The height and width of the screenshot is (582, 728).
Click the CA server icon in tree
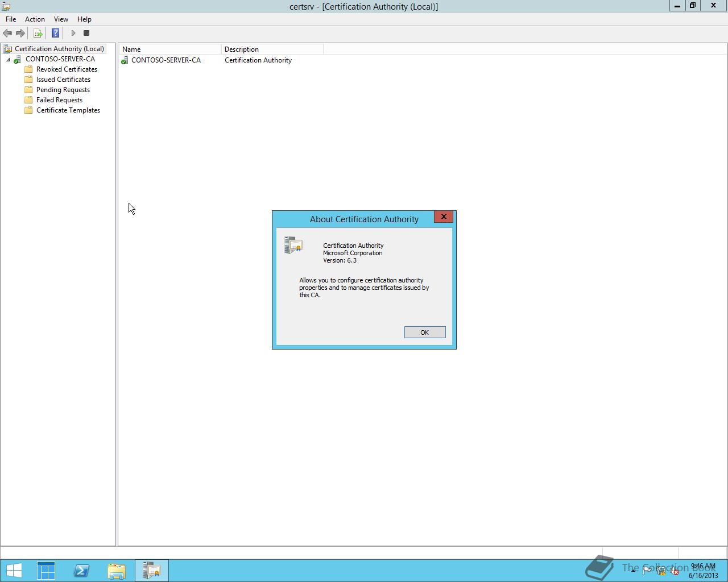coord(18,59)
